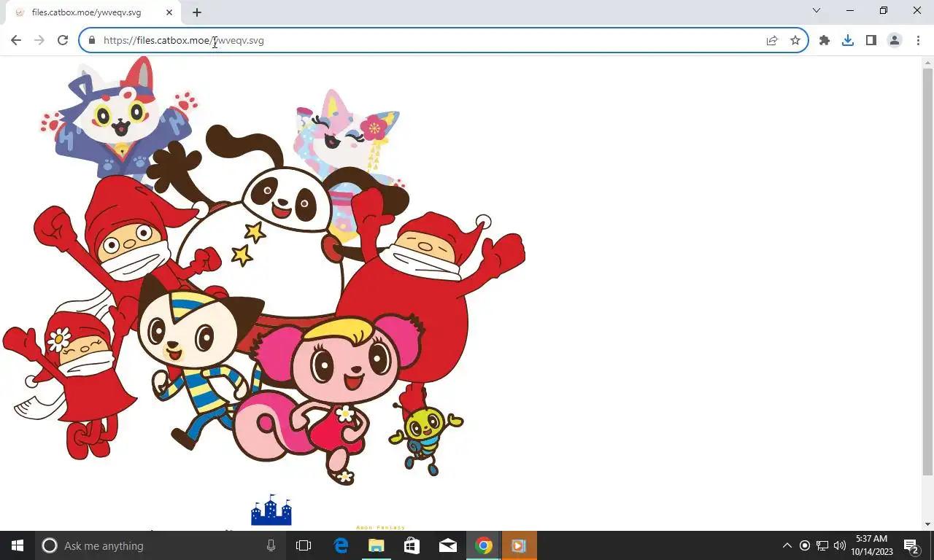
Task: Reload the current page
Action: click(x=63, y=40)
